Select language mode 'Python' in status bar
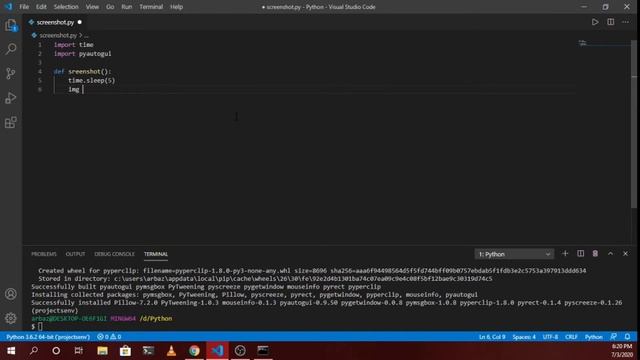The image size is (640, 360). point(593,337)
